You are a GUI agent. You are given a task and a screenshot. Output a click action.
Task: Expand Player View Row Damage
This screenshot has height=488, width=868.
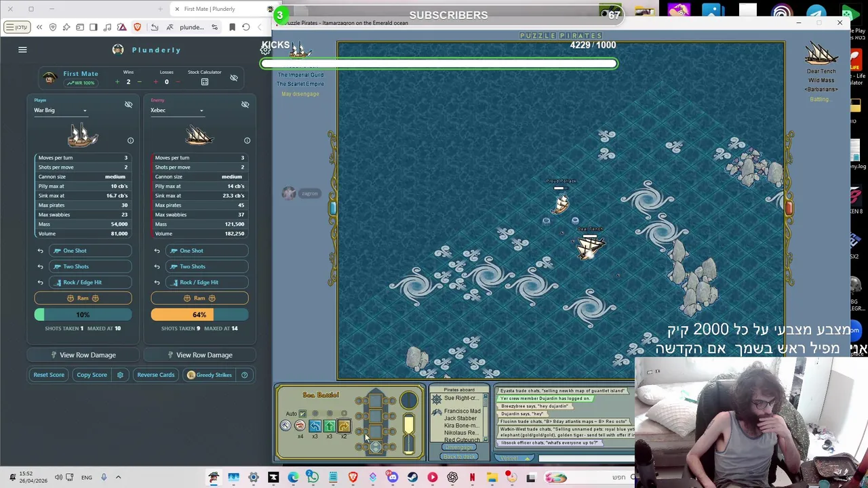pyautogui.click(x=83, y=355)
